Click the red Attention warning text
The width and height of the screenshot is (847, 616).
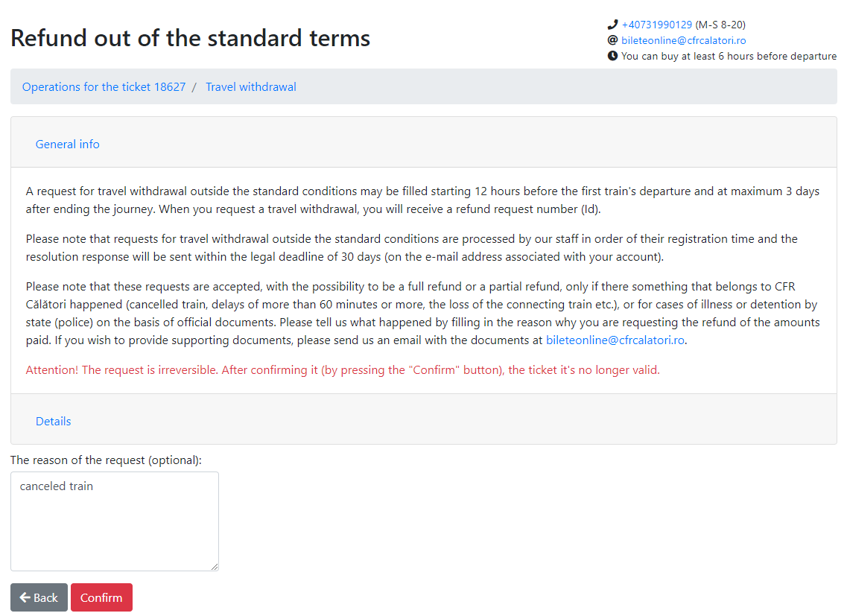click(x=343, y=370)
